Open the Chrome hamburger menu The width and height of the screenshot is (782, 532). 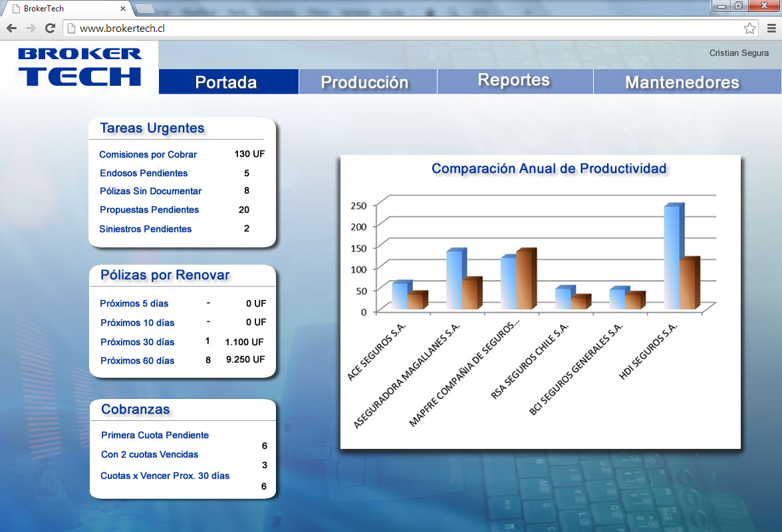click(x=771, y=29)
